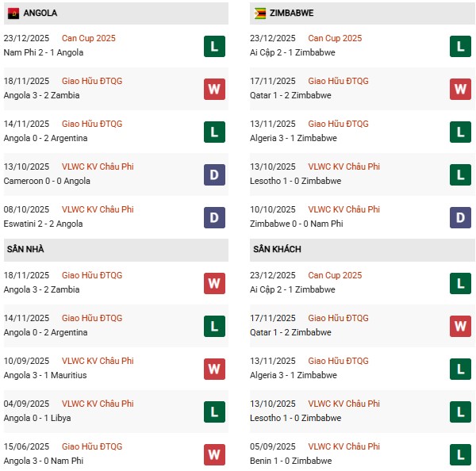
Task: Open Giao Hữu ĐTQG link above Angola 3 - 0 Nam Phi
Action: [92, 446]
